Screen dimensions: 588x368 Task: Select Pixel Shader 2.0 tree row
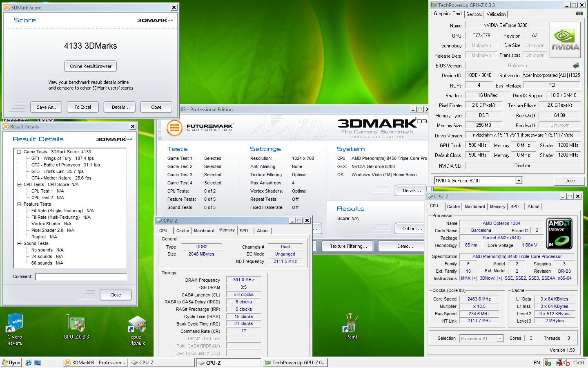pyautogui.click(x=53, y=230)
